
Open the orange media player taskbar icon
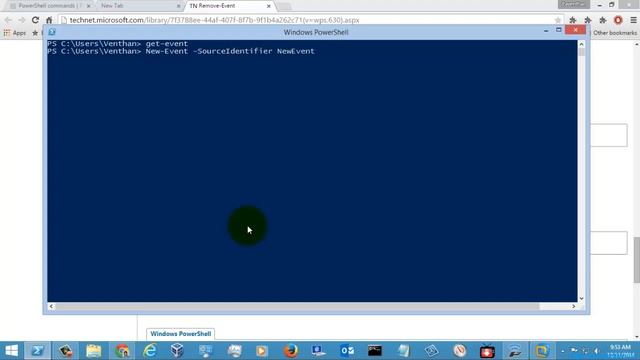click(262, 351)
